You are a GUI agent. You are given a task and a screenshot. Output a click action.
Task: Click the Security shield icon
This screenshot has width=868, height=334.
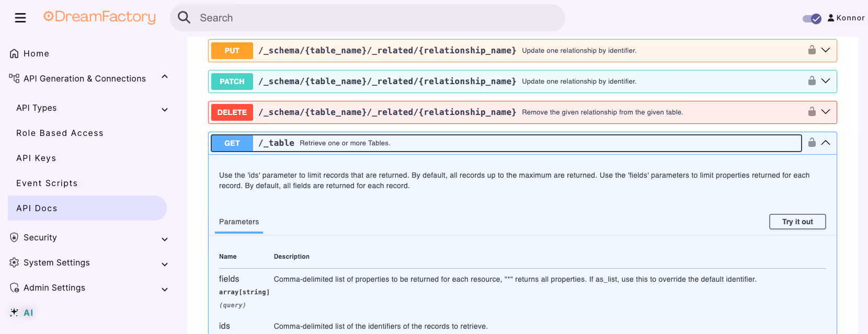[14, 237]
